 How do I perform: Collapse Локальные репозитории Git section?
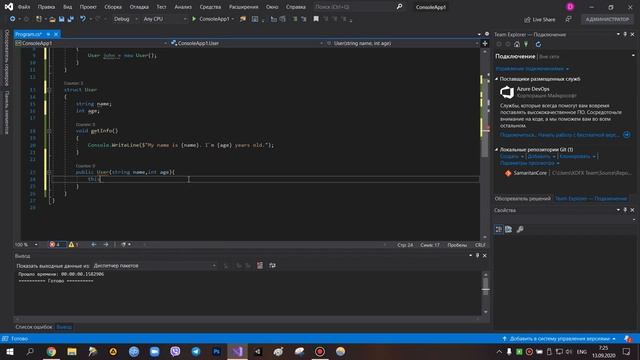click(x=497, y=149)
